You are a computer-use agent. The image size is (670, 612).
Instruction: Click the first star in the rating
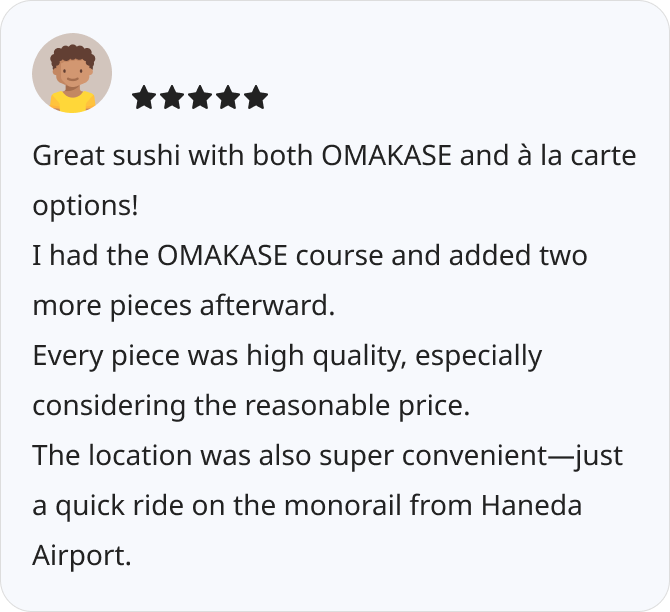click(144, 97)
